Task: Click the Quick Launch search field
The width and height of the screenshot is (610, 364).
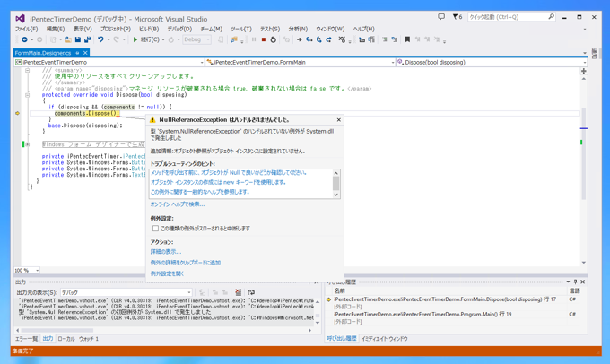Action: (x=511, y=17)
